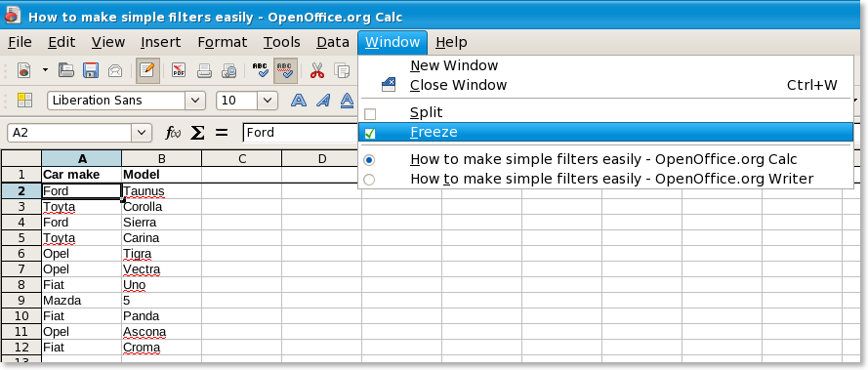868x370 pixels.
Task: Choose Close Window from the menu
Action: (606, 85)
